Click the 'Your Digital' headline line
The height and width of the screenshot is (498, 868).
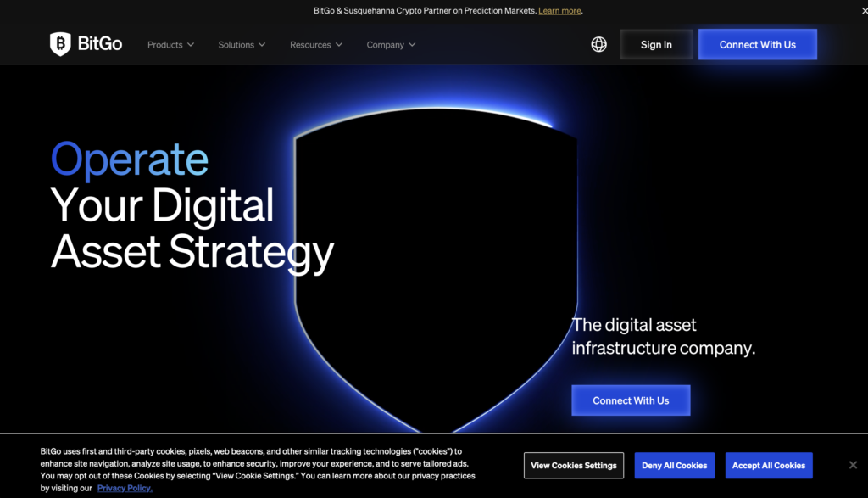coord(162,205)
